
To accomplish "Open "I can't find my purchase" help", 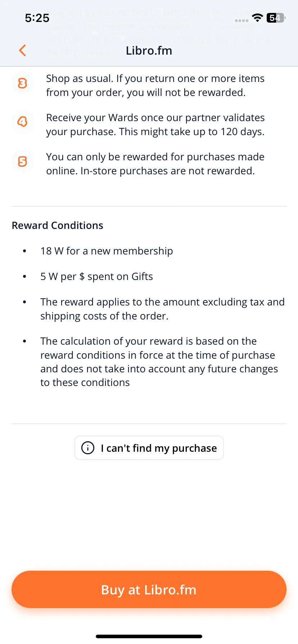I will 149,448.
